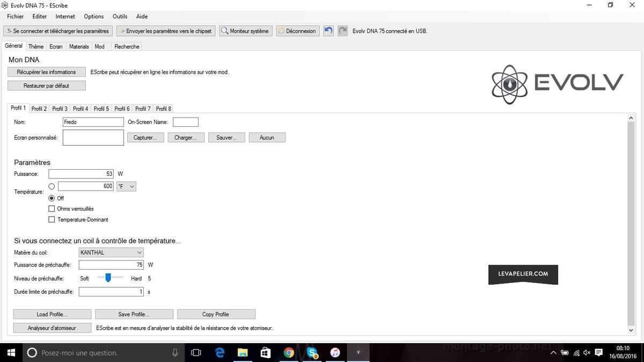Open the Matière du coil KANTHAL dropdown
This screenshot has height=362, width=644.
click(x=111, y=252)
